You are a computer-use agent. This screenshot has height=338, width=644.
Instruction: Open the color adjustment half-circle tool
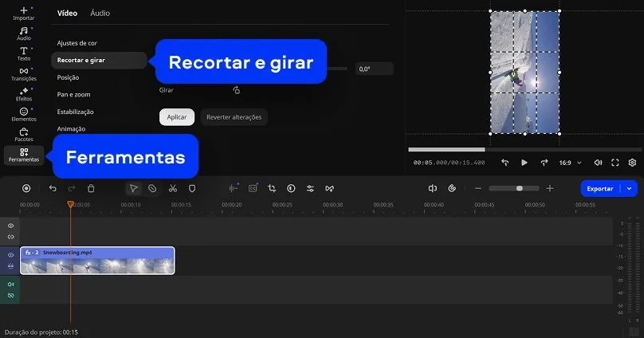(x=291, y=188)
